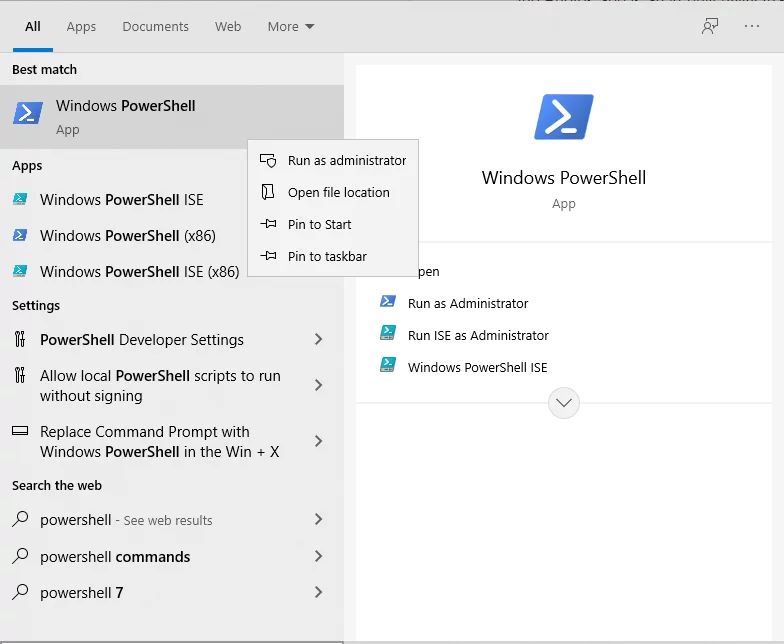Open Windows PowerShell best match result
The image size is (784, 644).
tap(172, 116)
